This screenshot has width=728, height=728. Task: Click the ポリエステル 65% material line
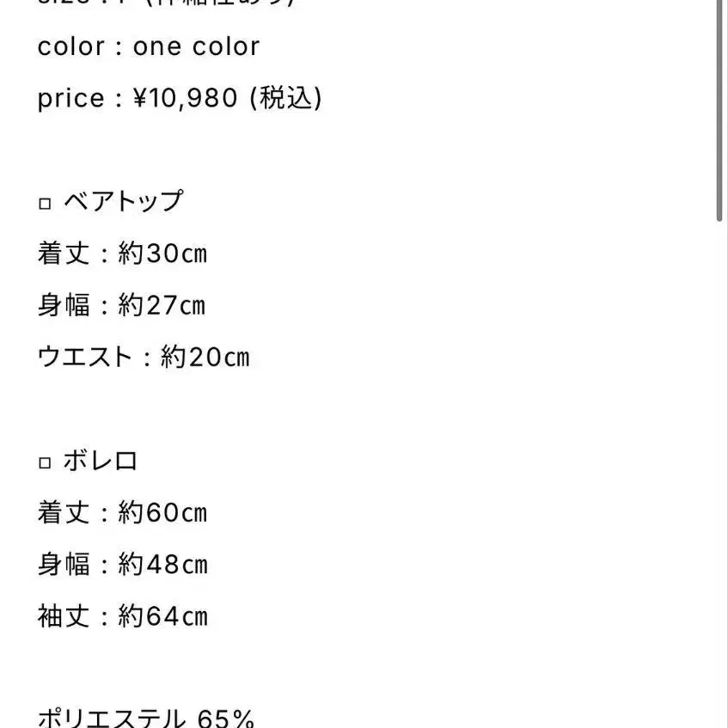click(146, 719)
